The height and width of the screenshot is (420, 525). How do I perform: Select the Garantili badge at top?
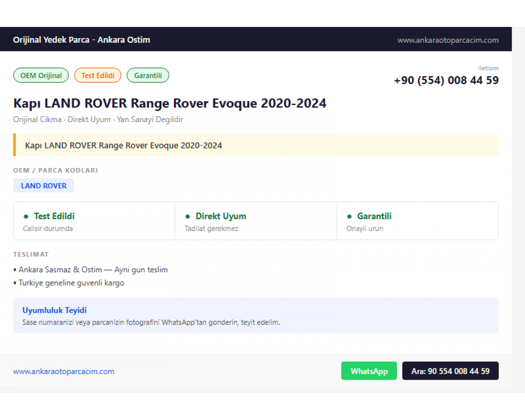(148, 75)
